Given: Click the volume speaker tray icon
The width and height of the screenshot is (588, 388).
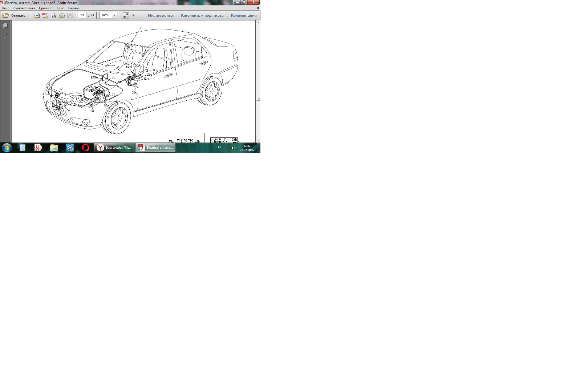Looking at the screenshot, I should click(x=234, y=148).
